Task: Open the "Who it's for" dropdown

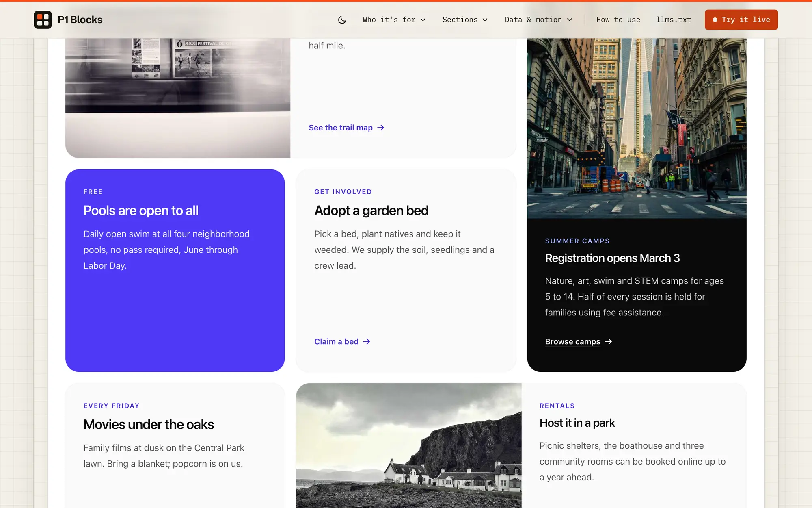Action: click(394, 20)
